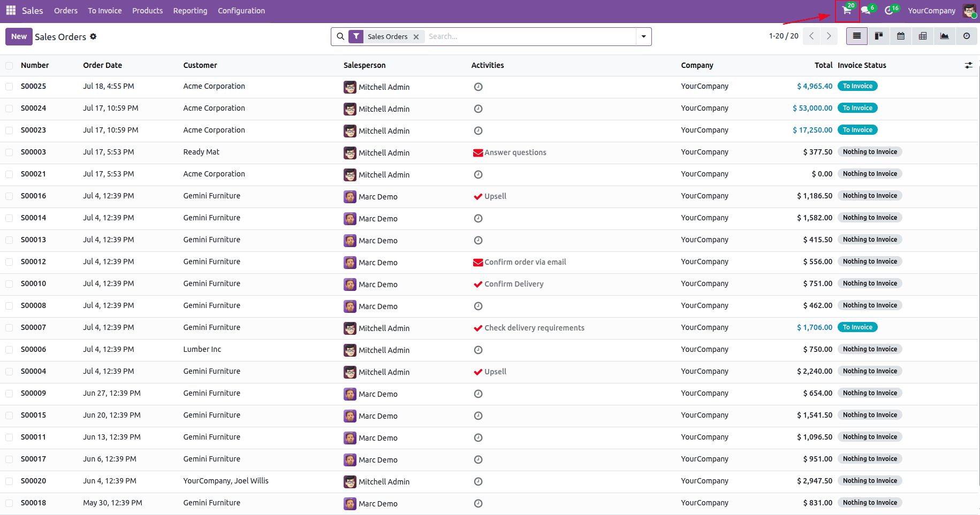Sort by Invoice Status column header

(x=862, y=65)
